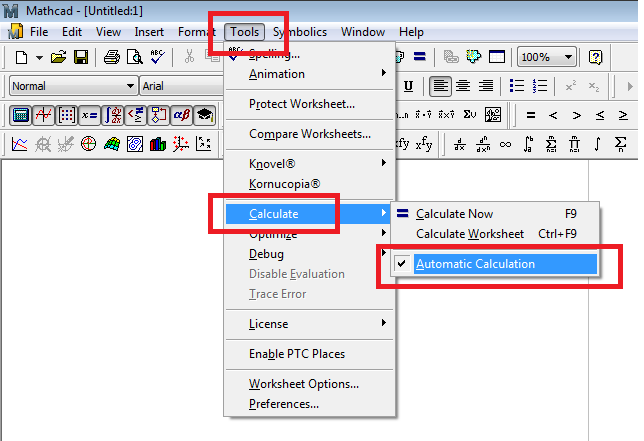Expand the Debug submenu

pos(309,254)
